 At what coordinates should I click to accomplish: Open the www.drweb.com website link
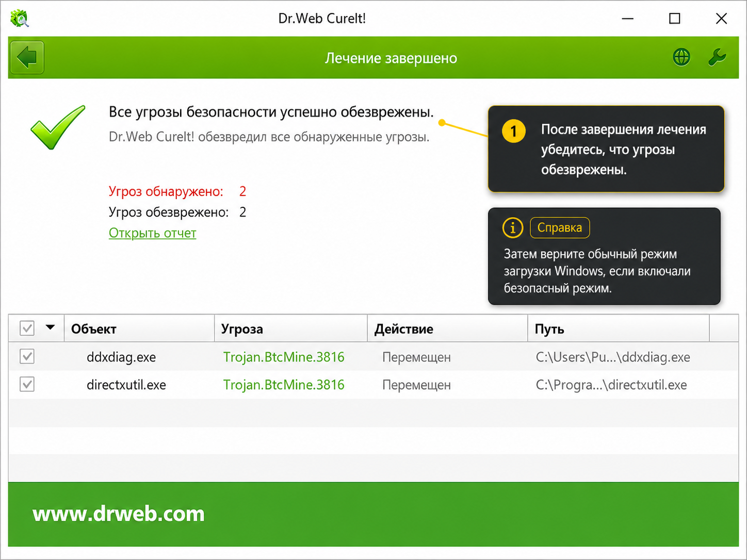click(x=119, y=514)
